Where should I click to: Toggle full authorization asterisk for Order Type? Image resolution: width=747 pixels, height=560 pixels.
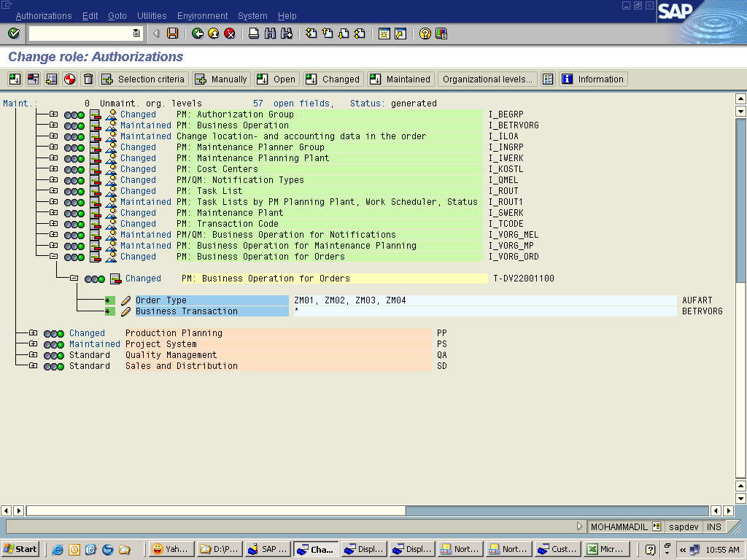(x=109, y=300)
